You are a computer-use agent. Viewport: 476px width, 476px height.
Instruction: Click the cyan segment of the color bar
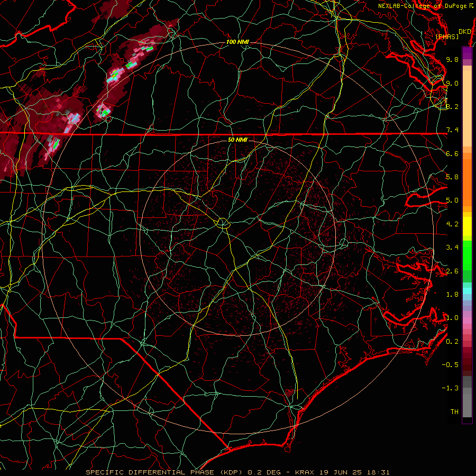coord(467,291)
